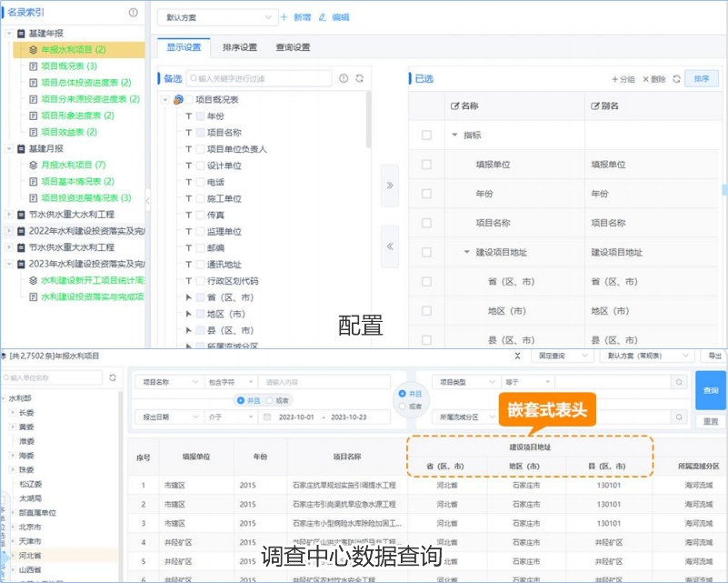Switch to the 查询设置 tab
The image size is (728, 583).
point(293,47)
